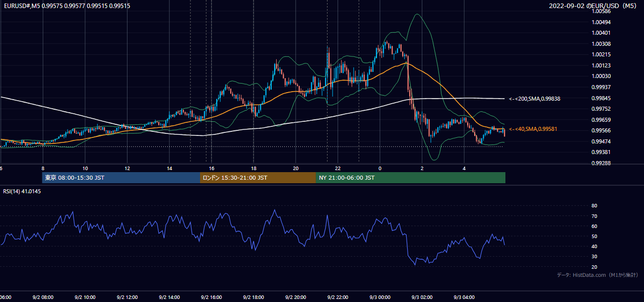Screen dimensions: 644x302
Task: Click price axis value 1.00308
Action: pyautogui.click(x=601, y=44)
